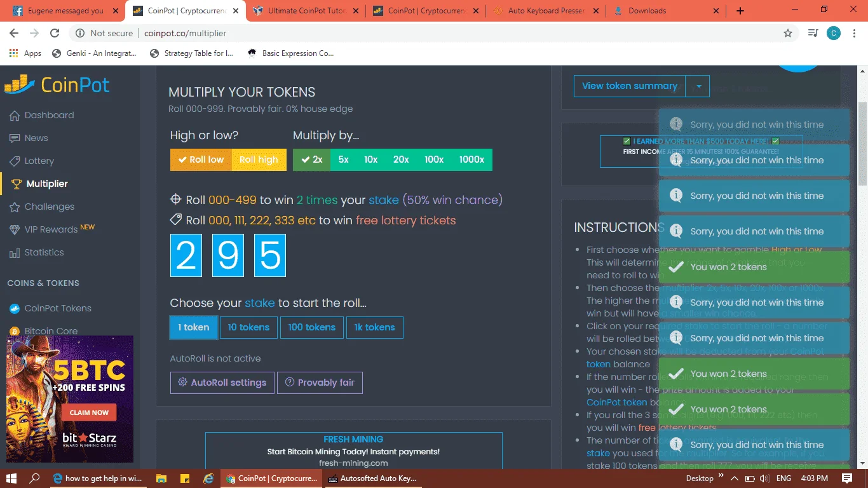Go to the Lottery page
The width and height of the screenshot is (868, 488).
click(x=32, y=161)
